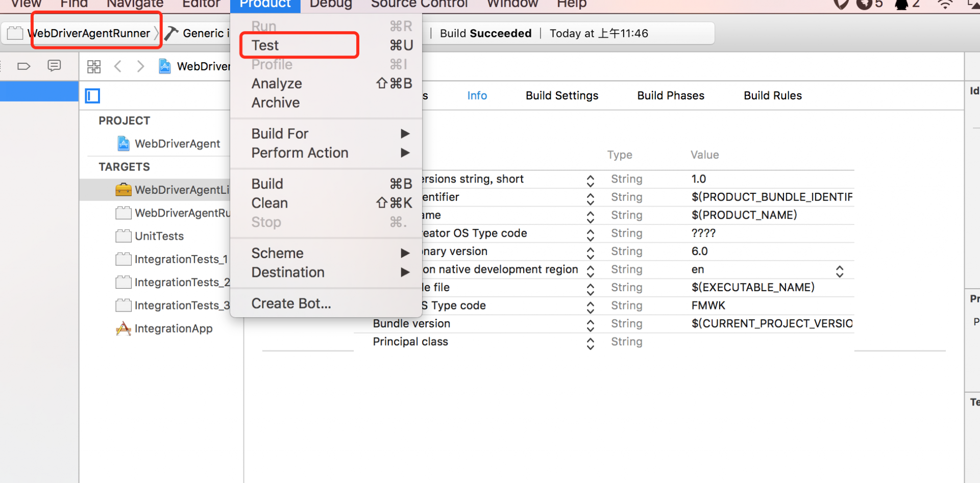Expand the Build For submenu
Viewport: 980px width, 483px height.
pyautogui.click(x=326, y=134)
